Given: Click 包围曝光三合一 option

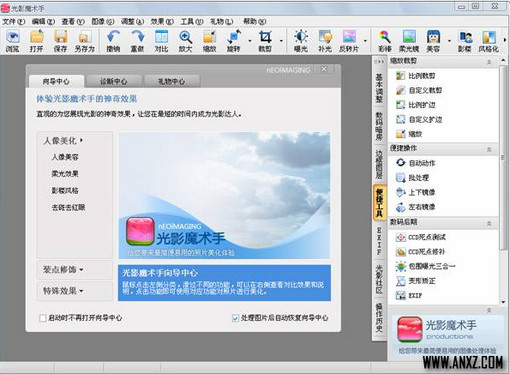Looking at the screenshot, I should (425, 266).
